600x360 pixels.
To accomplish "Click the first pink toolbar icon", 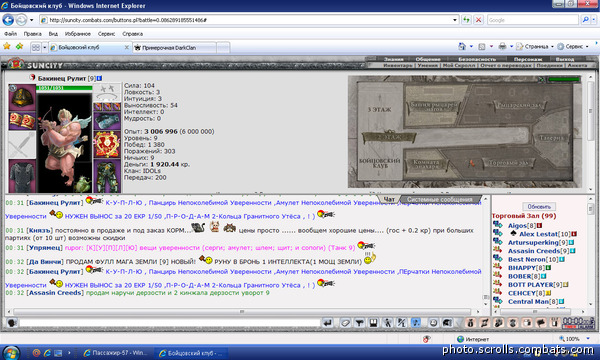I will (x=470, y=323).
